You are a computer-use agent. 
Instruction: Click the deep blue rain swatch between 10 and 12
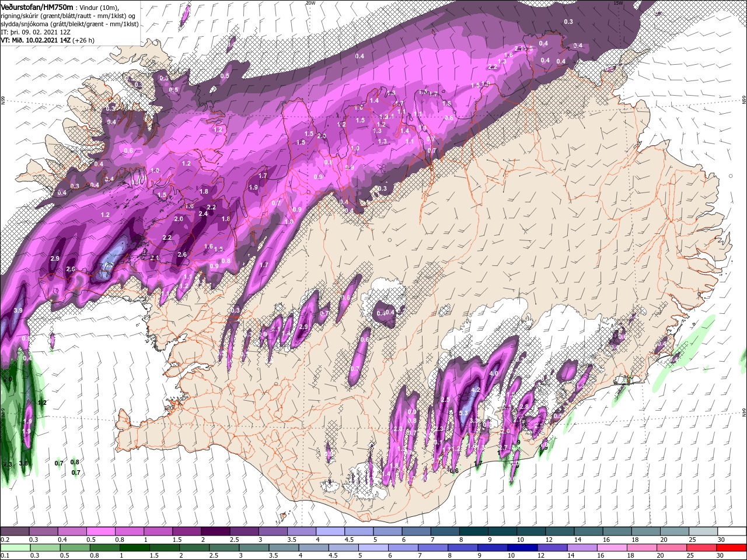(x=522, y=548)
